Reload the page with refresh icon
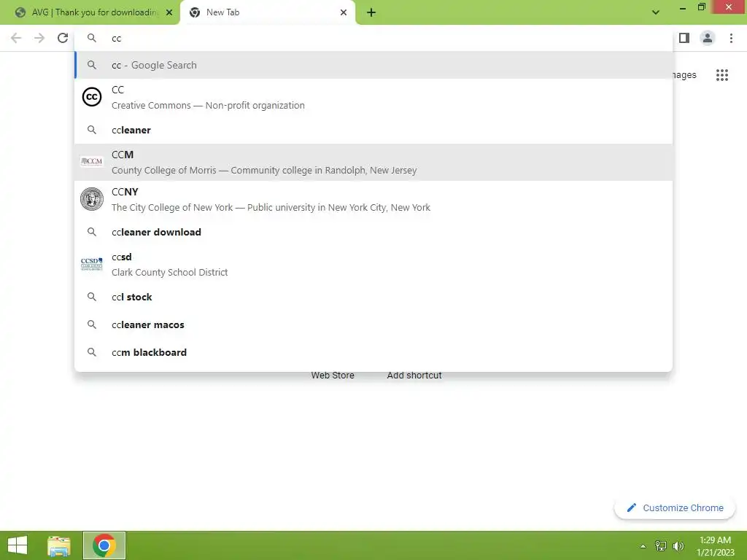The height and width of the screenshot is (560, 747). 63,38
